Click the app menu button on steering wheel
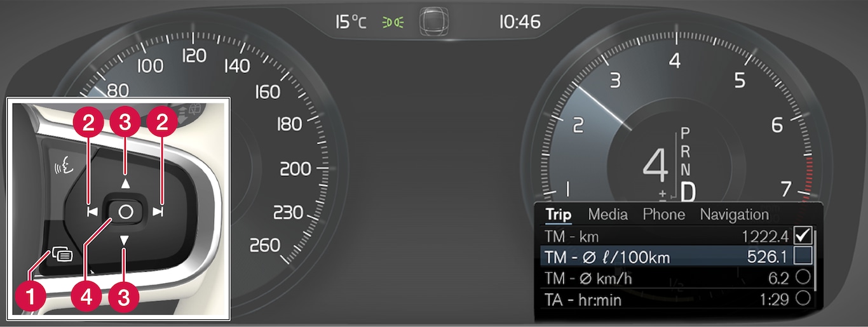 tap(62, 255)
